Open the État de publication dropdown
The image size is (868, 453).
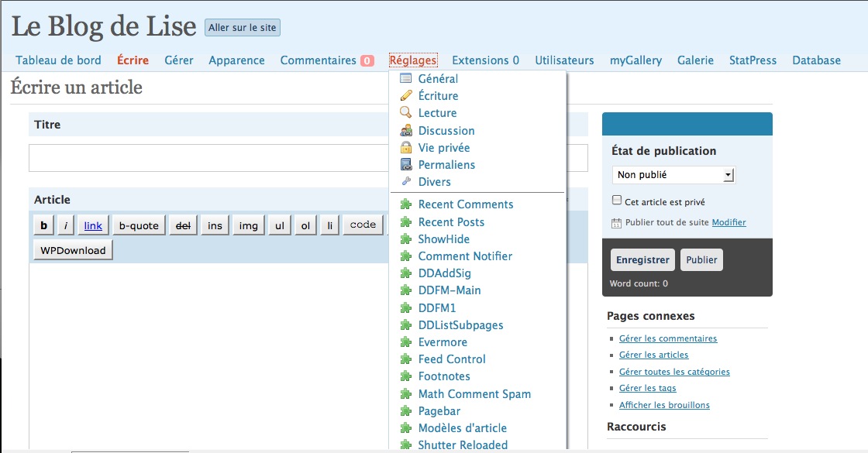coord(673,175)
